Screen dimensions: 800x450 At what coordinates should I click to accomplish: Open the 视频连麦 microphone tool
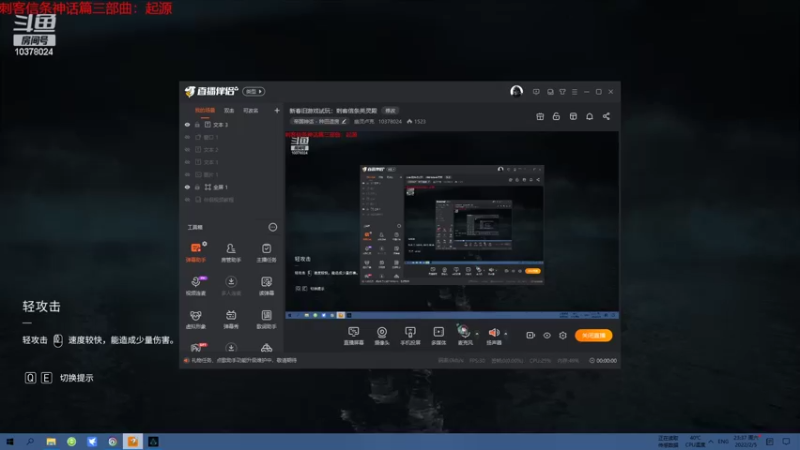pyautogui.click(x=195, y=285)
